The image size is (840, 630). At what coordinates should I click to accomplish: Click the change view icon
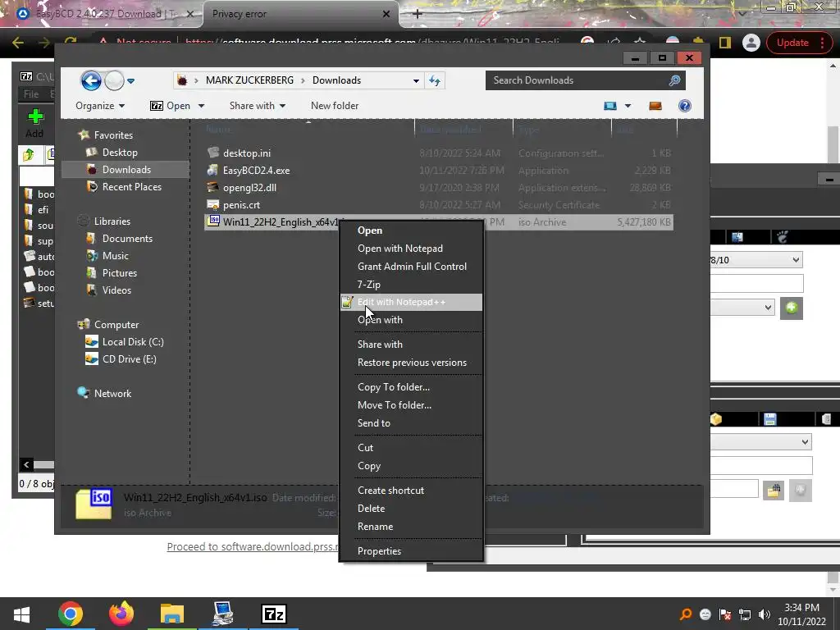point(610,106)
